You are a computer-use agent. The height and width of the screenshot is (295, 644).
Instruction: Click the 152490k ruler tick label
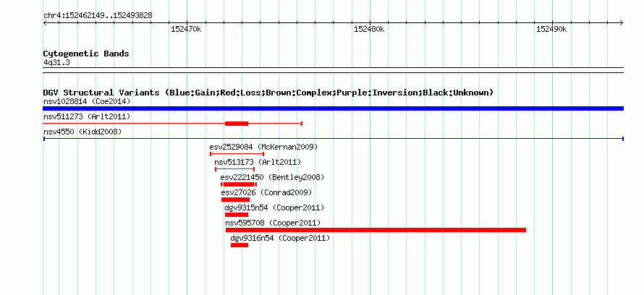(x=551, y=29)
